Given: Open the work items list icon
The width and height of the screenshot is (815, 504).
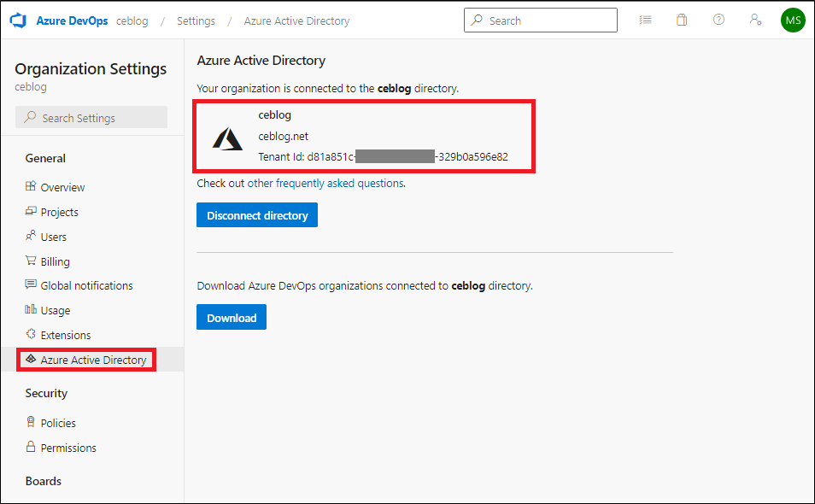Looking at the screenshot, I should 645,21.
